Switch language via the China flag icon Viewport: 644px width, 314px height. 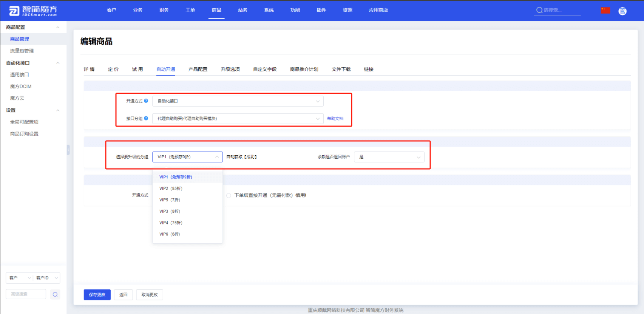pos(605,11)
